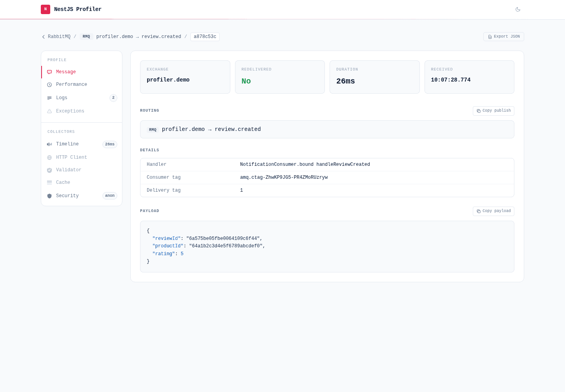Open the HTTP Client collector
Screen dimensions: 565x392
pos(82,158)
